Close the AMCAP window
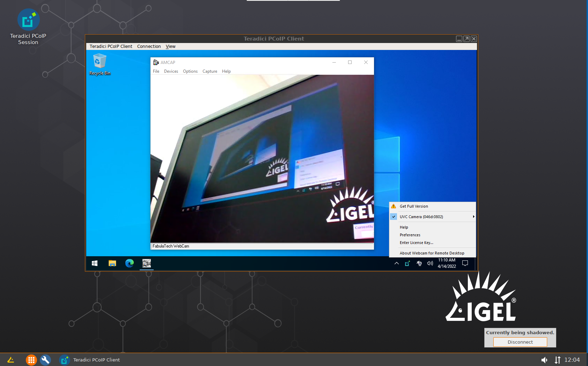This screenshot has height=366, width=588. [x=366, y=62]
